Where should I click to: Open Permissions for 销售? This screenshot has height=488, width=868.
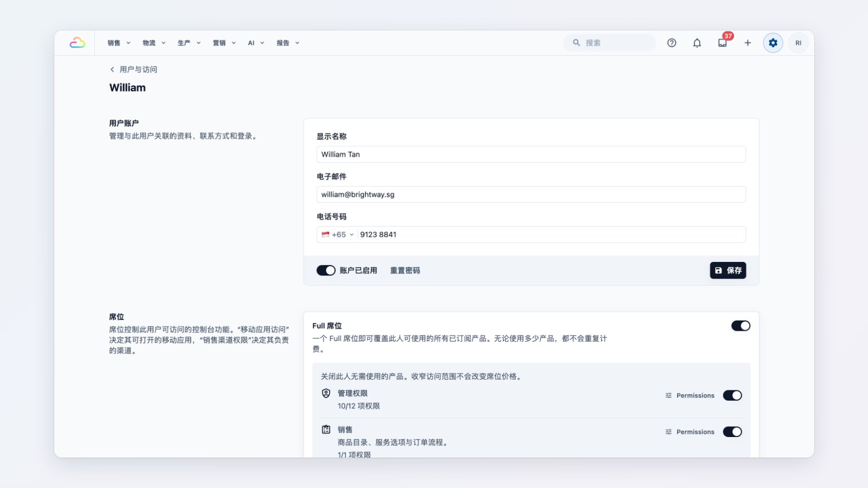click(x=690, y=432)
